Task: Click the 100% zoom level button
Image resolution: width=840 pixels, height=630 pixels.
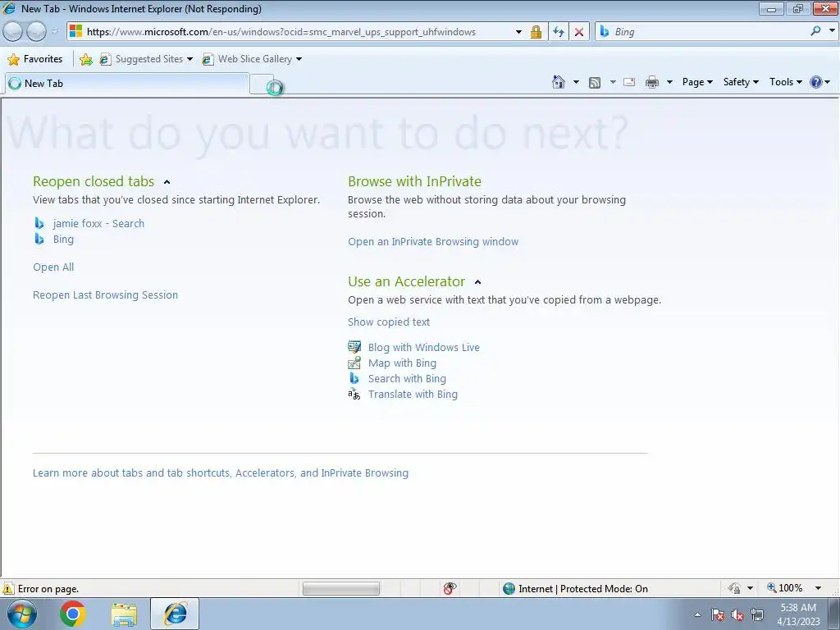Action: 785,588
